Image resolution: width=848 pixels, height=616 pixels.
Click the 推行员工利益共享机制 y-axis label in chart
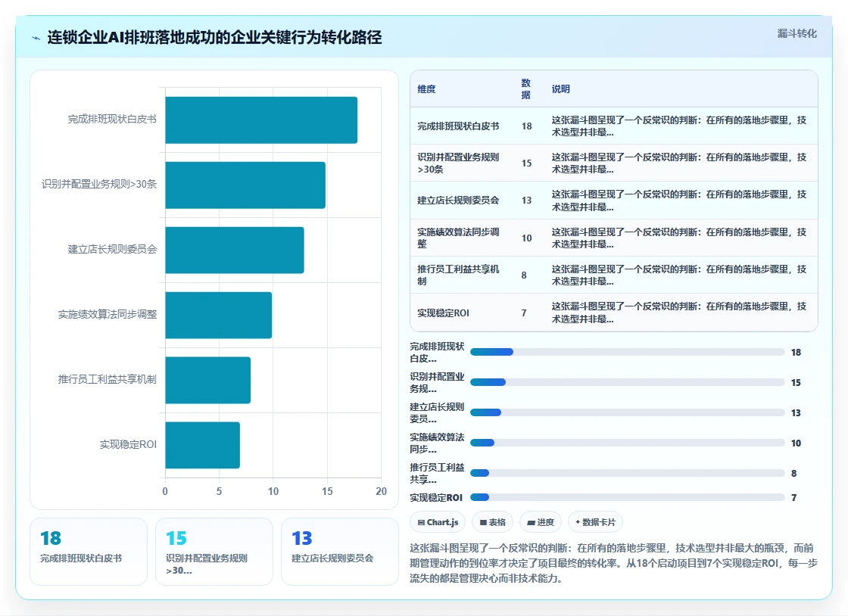click(108, 379)
